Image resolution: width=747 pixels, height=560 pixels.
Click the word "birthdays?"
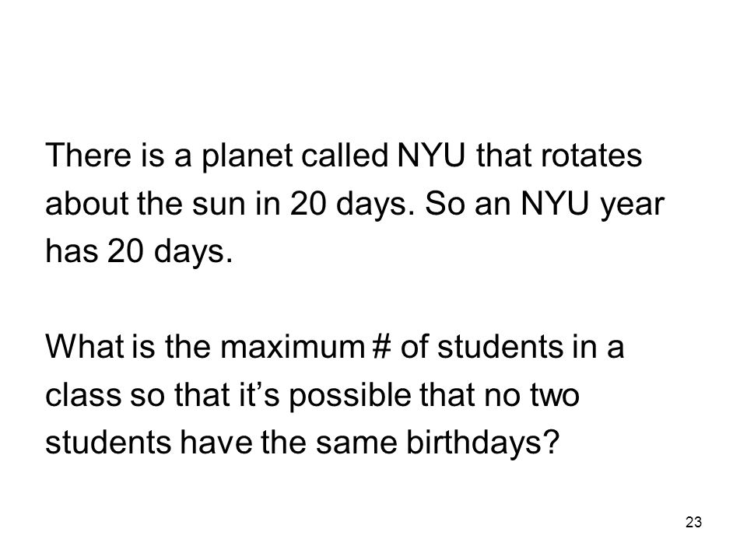(x=482, y=444)
